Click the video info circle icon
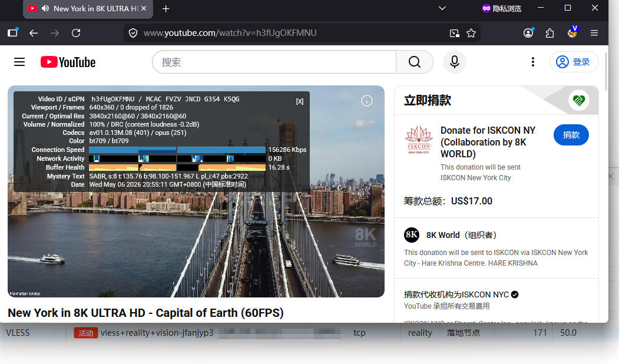Screen dimensions: 619x364 pos(367,101)
